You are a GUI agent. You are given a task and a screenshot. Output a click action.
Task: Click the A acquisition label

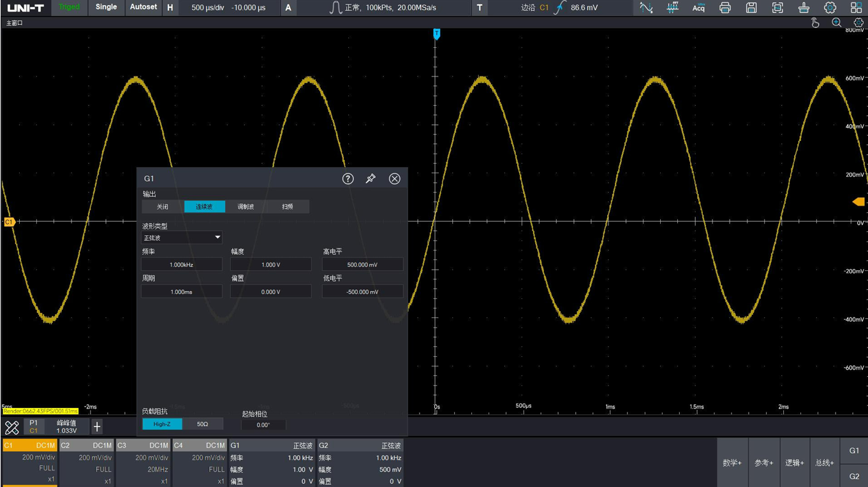[x=288, y=8]
